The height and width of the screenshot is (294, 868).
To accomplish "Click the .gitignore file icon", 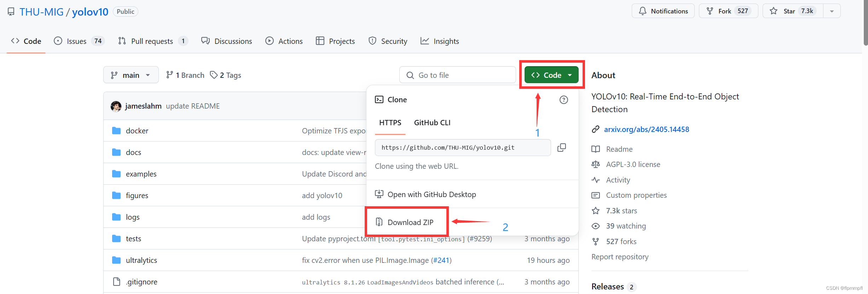I will [x=116, y=282].
